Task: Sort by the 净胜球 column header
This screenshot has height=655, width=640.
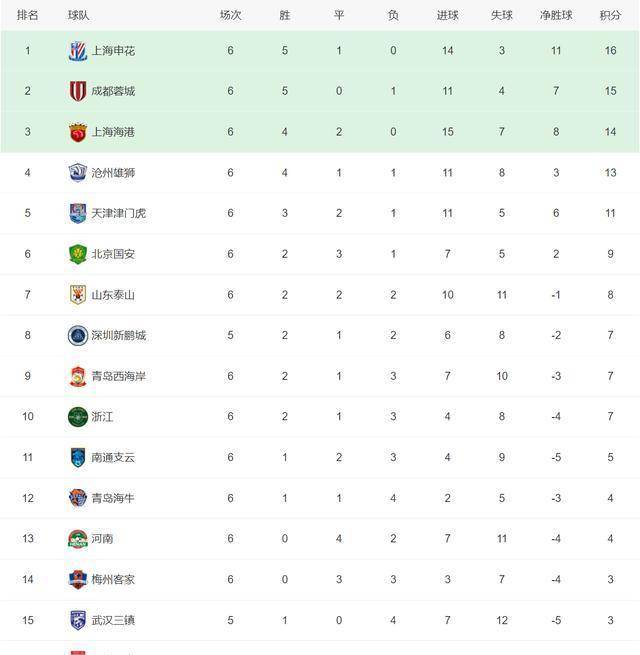Action: click(x=556, y=15)
